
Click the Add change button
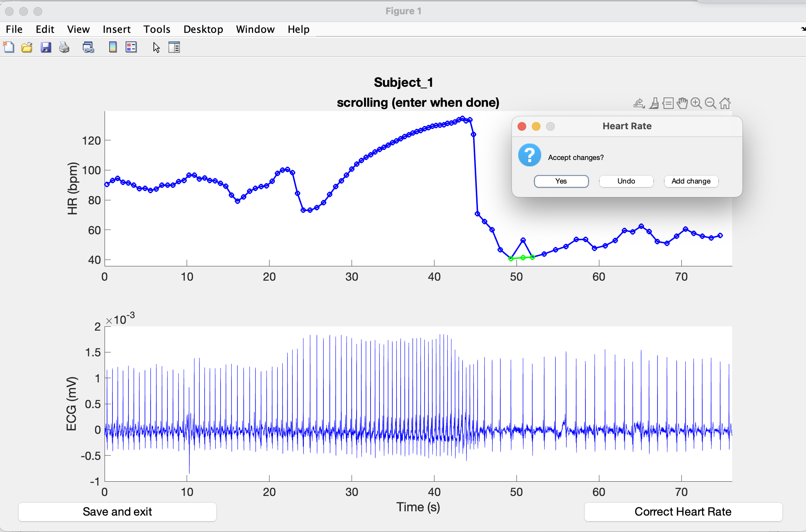691,181
